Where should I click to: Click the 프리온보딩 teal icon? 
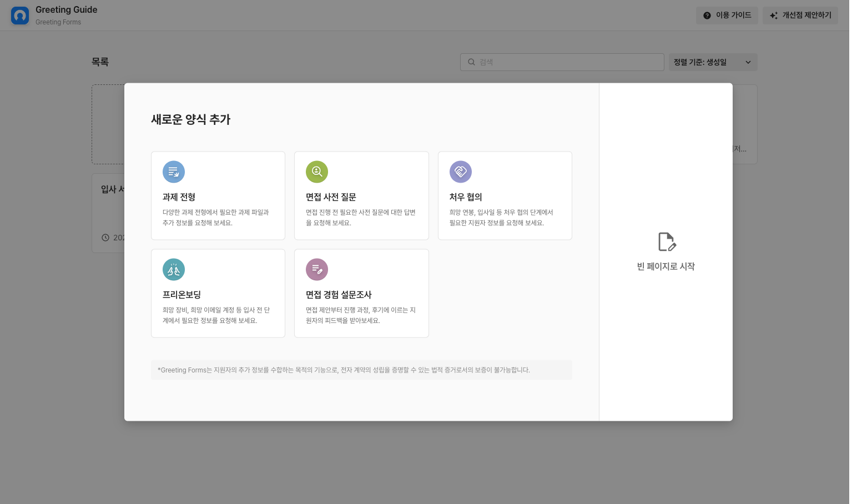pyautogui.click(x=174, y=270)
